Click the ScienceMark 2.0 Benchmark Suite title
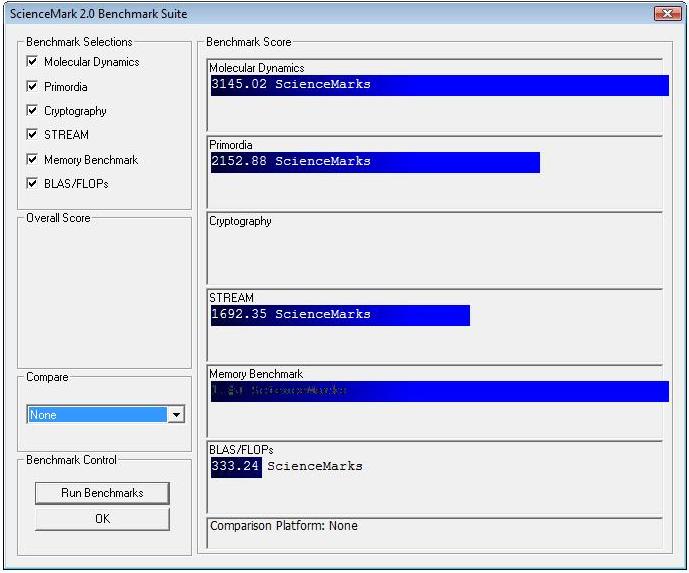 pos(98,14)
